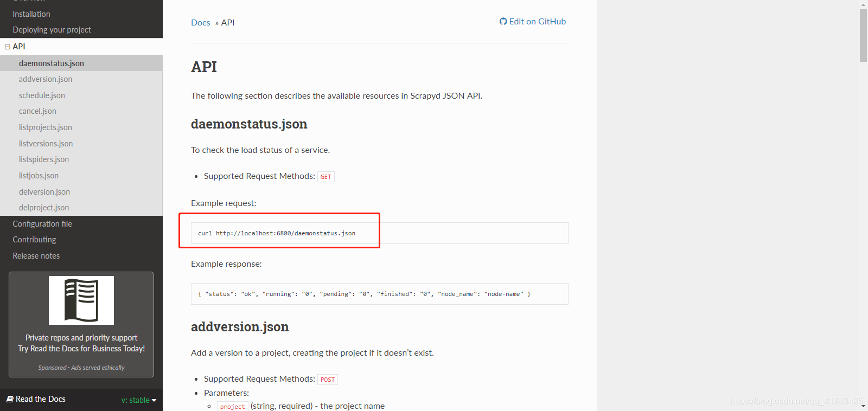Jump to schedule.json section
868x411 pixels.
pos(42,95)
